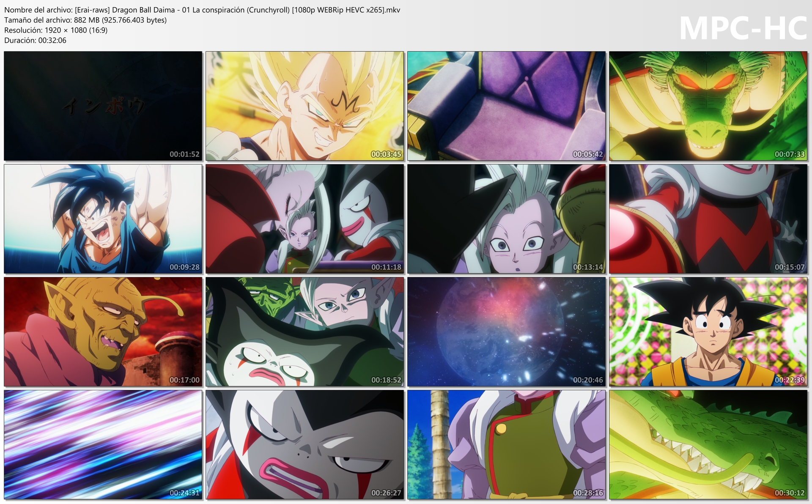Click the timestamp label 00:01:52
This screenshot has height=504, width=812.
pos(184,154)
